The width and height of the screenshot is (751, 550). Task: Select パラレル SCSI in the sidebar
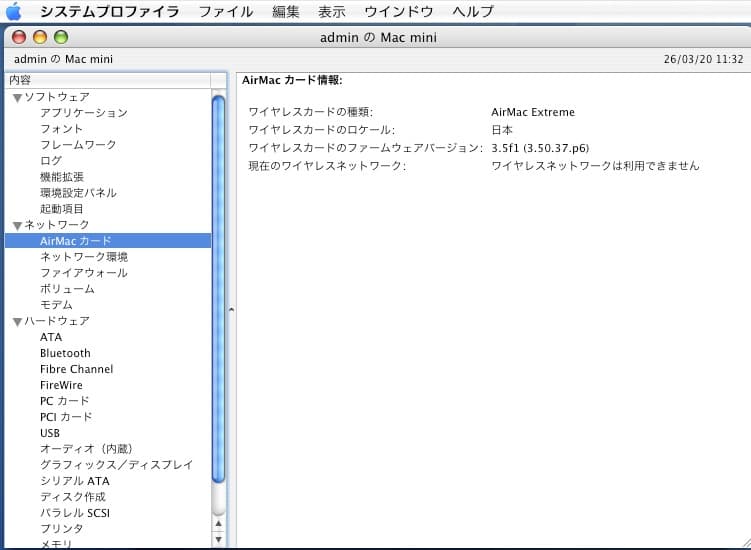[x=75, y=513]
